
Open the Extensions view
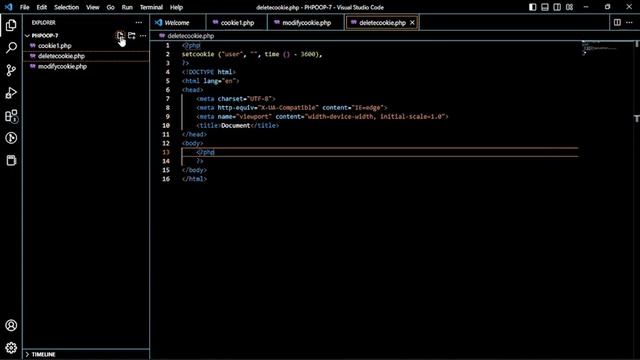click(11, 116)
